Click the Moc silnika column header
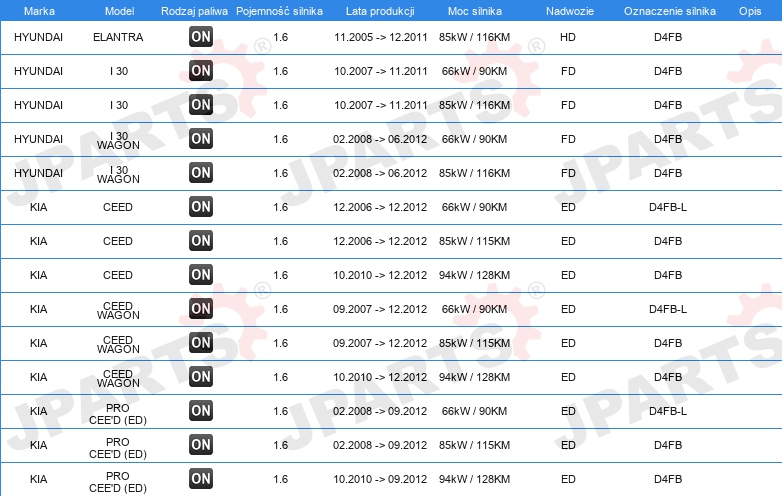The width and height of the screenshot is (782, 496). pos(475,11)
